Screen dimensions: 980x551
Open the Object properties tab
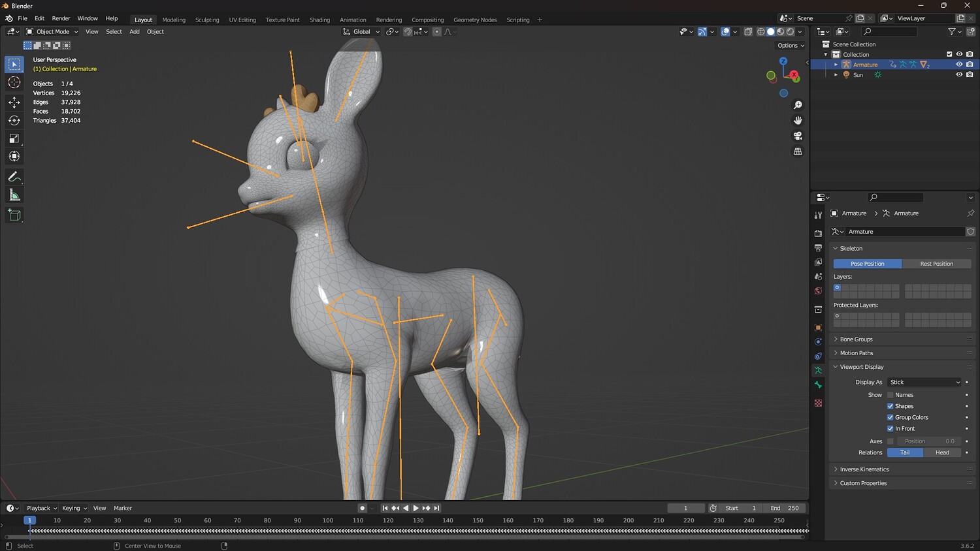pyautogui.click(x=818, y=327)
